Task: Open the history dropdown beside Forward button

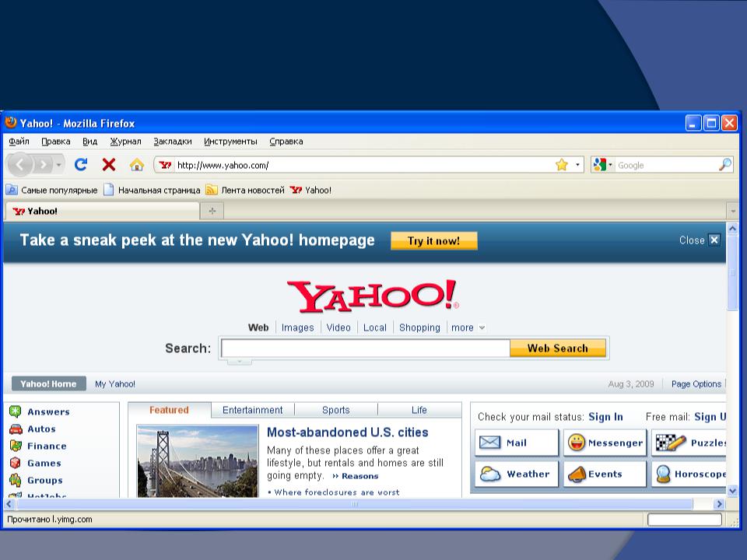Action: (58, 165)
